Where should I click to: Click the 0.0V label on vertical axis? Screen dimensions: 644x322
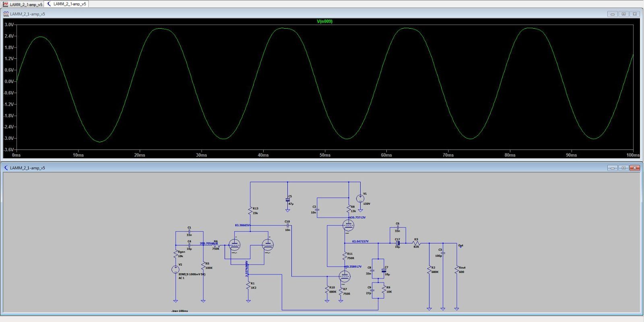pos(9,81)
